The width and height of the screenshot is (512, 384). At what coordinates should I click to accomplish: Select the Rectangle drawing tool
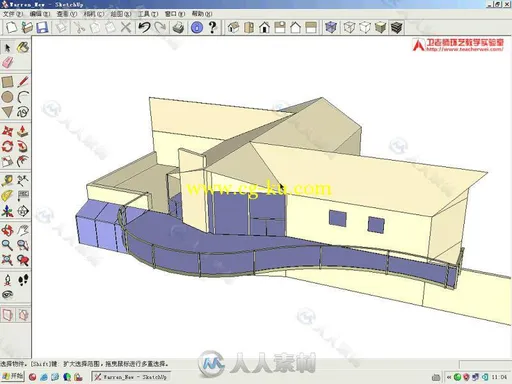pos(7,82)
